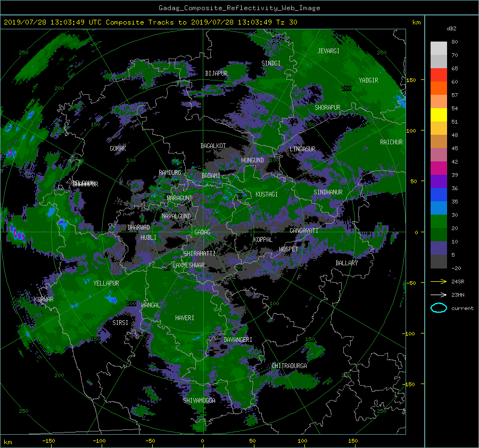479x448 pixels.
Task: Click the 100 tick on right km axis
Action: click(x=411, y=131)
